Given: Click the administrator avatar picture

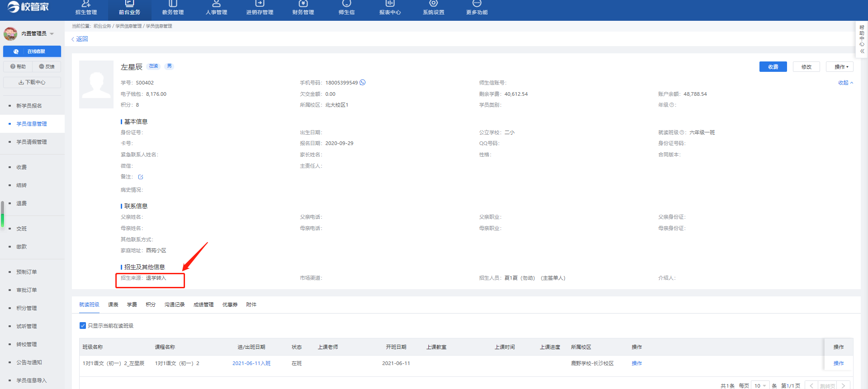Looking at the screenshot, I should (x=10, y=33).
